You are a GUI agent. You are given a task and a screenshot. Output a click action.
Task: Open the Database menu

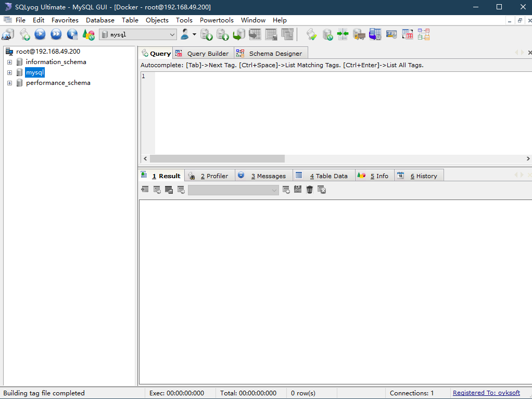(100, 20)
